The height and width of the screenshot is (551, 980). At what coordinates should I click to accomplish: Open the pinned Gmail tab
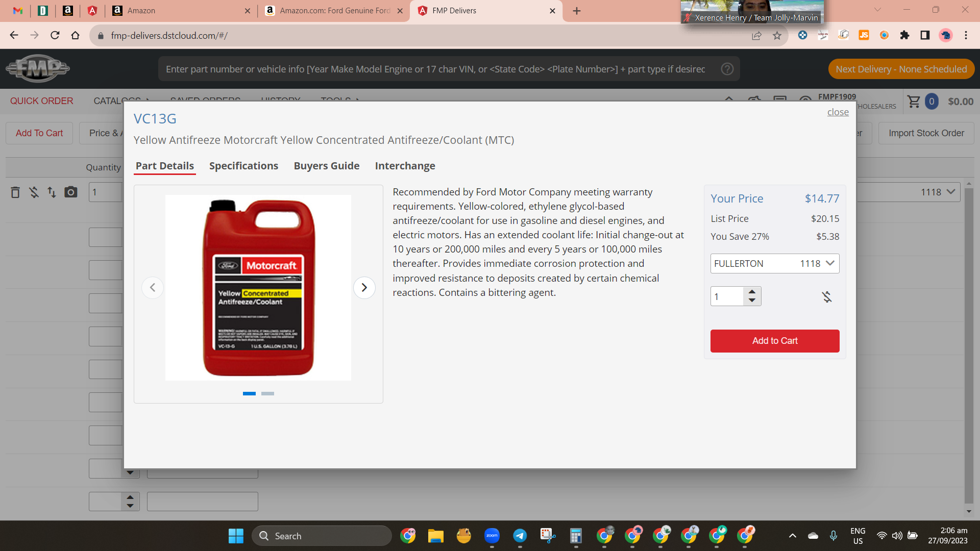(x=18, y=11)
